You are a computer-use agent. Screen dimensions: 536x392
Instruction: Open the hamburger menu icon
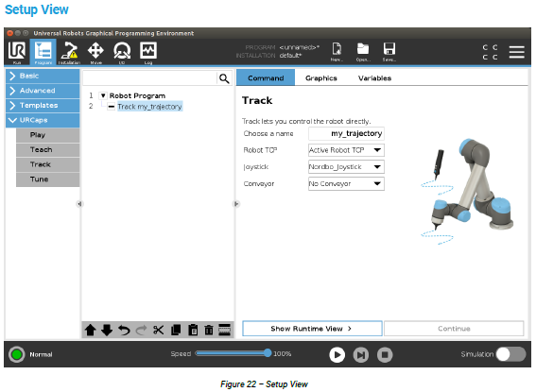(x=516, y=52)
